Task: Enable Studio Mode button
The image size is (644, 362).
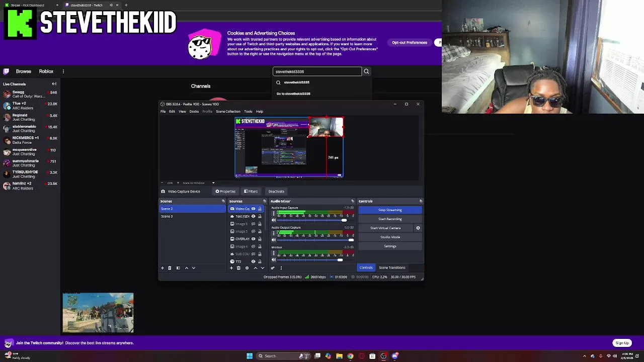Action: tap(390, 237)
